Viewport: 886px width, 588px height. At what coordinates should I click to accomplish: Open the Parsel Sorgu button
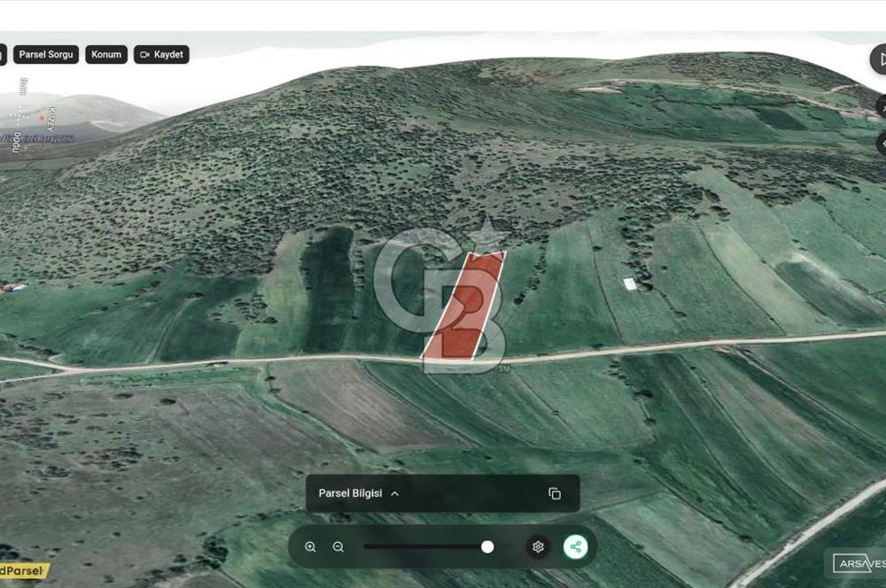46,54
